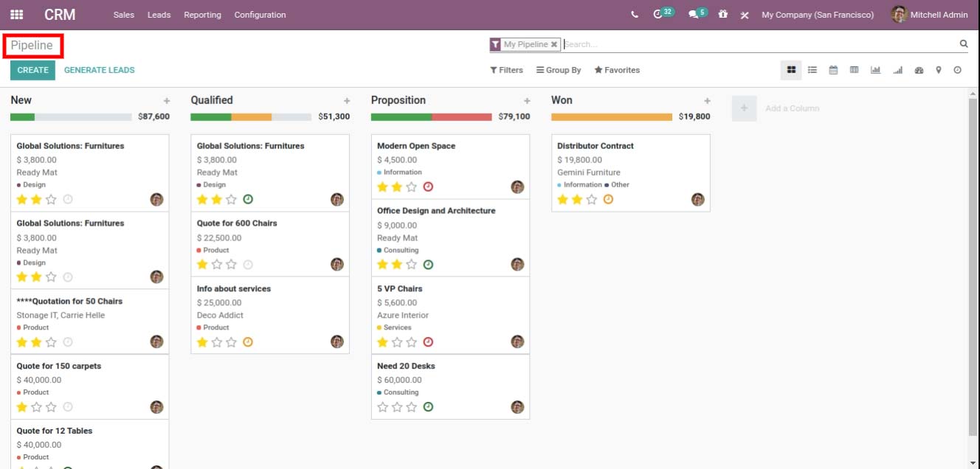Set third star on Office Design and Architecture
The width and height of the screenshot is (980, 469).
[412, 264]
